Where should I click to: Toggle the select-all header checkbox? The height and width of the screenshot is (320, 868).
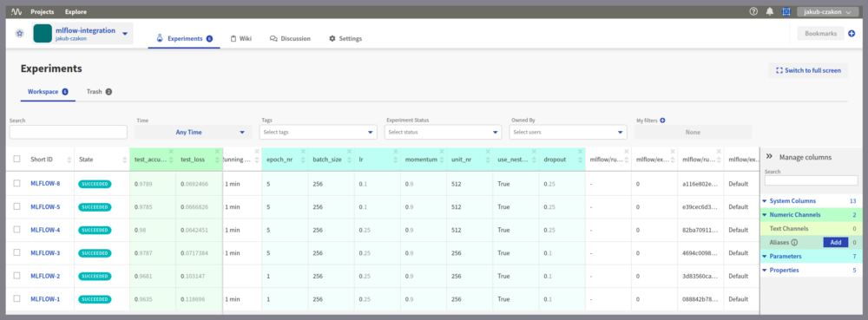[17, 160]
